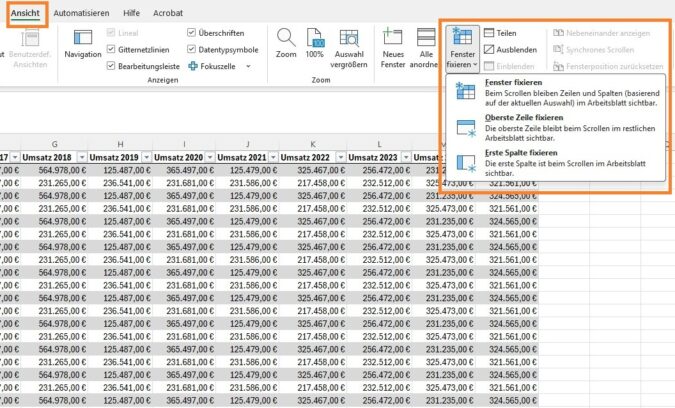Disable the Datentypsymbole checkbox
This screenshot has width=675, height=408.
pyautogui.click(x=192, y=49)
